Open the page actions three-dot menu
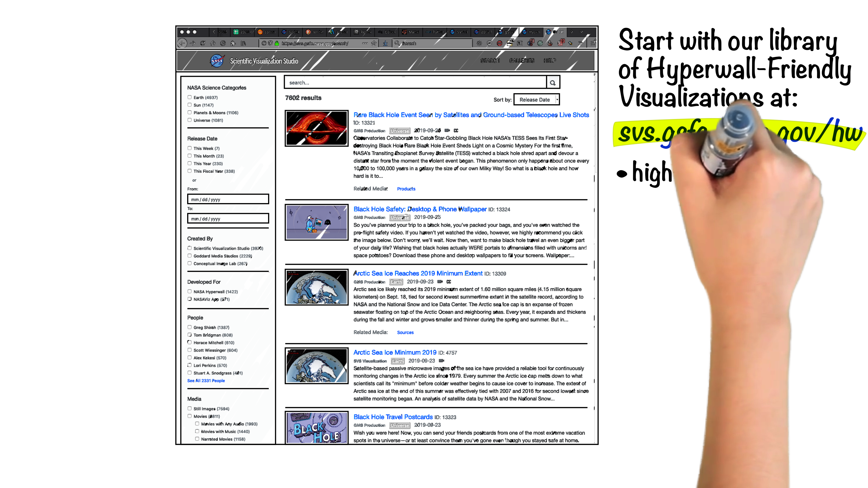 tap(365, 43)
